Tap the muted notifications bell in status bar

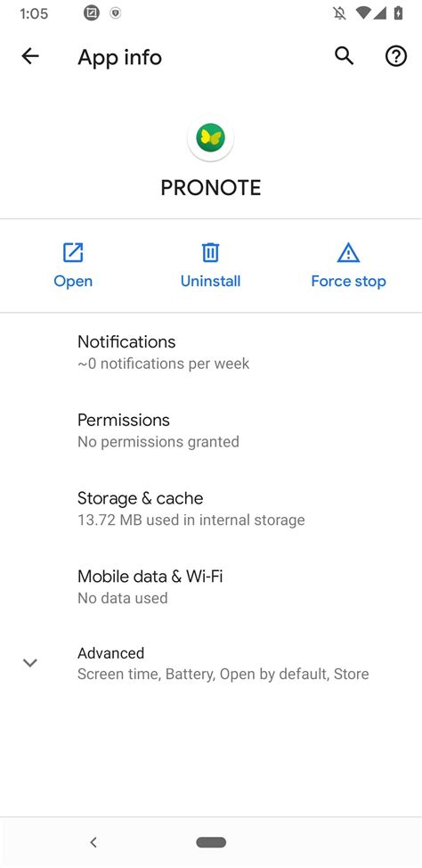click(339, 13)
